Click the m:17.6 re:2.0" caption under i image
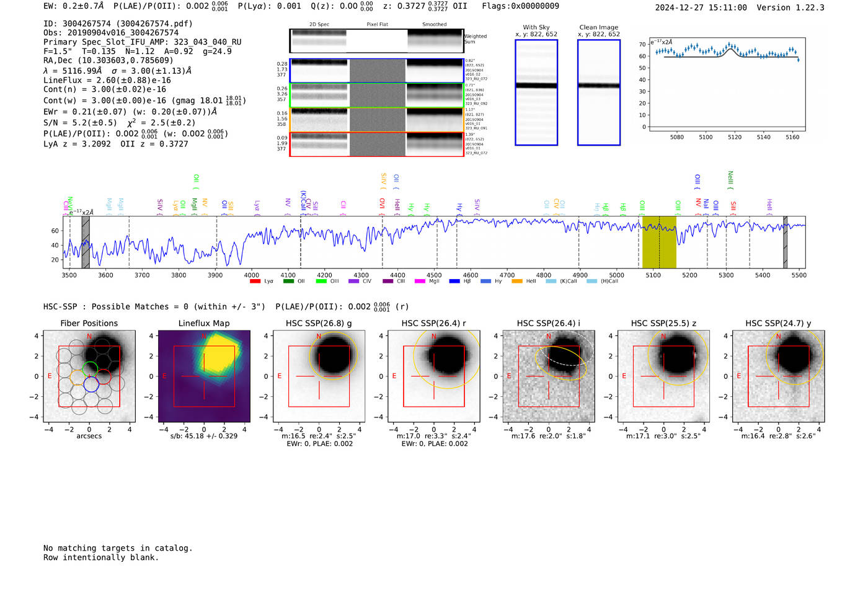 point(549,436)
